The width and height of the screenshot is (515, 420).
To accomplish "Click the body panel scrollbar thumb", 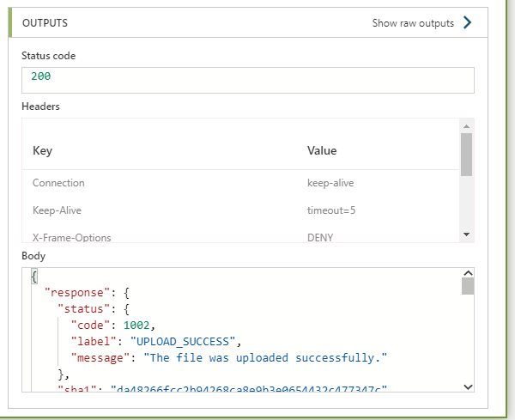I will tap(468, 286).
